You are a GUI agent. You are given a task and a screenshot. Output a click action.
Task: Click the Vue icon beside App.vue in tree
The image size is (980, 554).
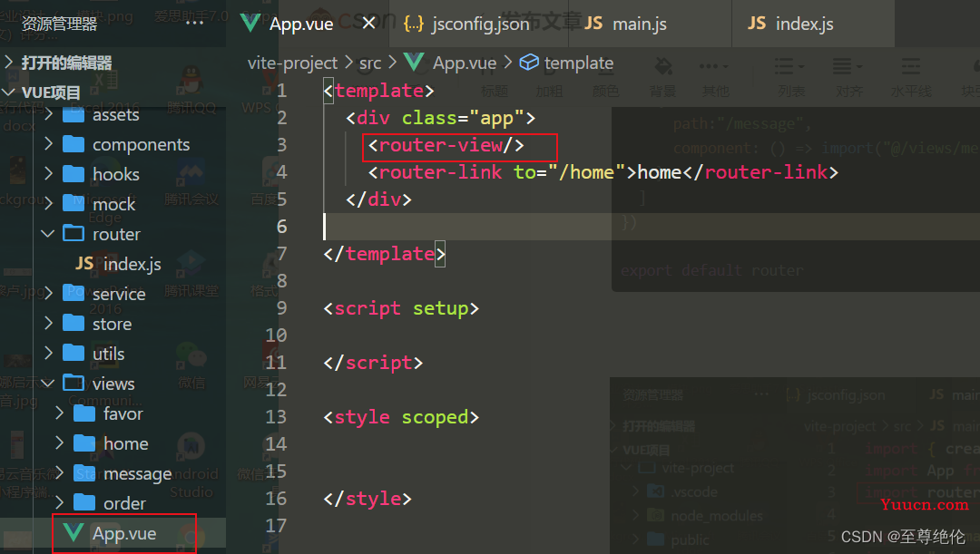73,533
